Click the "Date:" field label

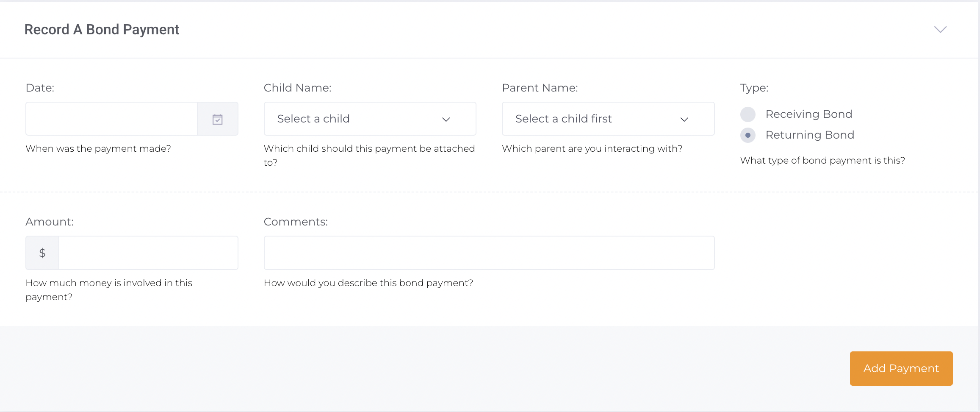tap(40, 88)
